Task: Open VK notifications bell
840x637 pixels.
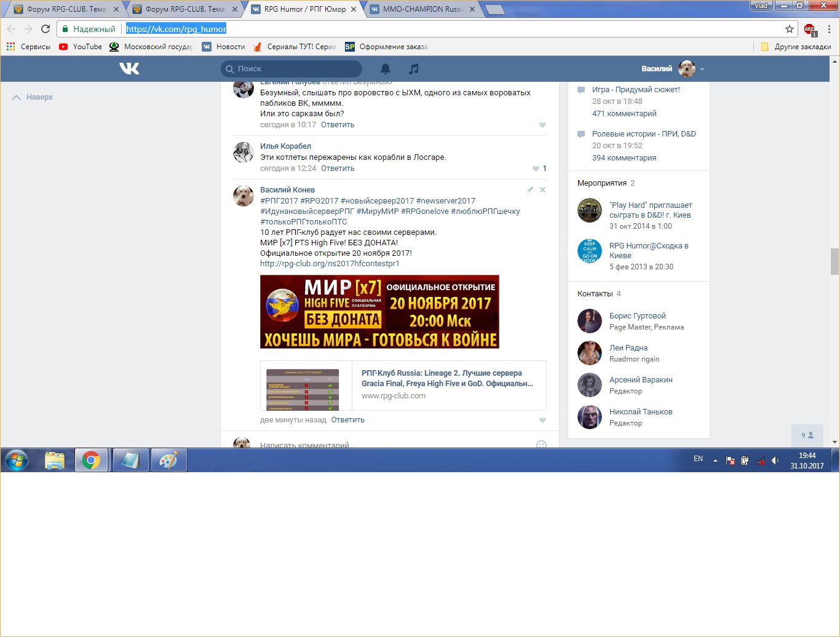Action: tap(386, 68)
